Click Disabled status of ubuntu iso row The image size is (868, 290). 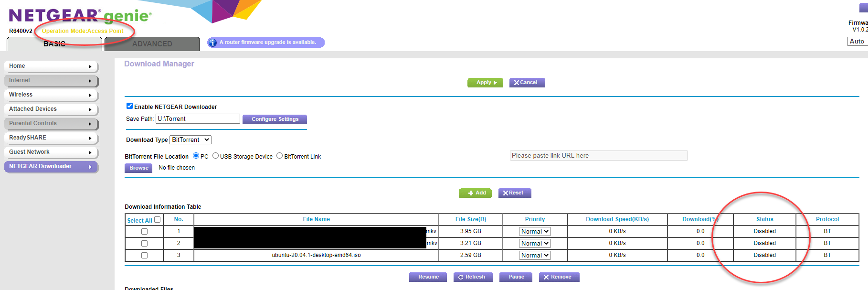coord(764,255)
